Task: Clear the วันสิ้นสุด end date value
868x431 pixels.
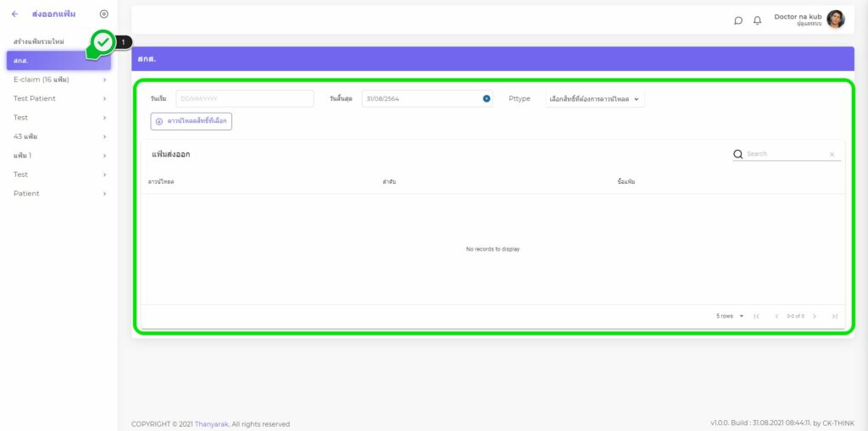Action: pyautogui.click(x=487, y=99)
